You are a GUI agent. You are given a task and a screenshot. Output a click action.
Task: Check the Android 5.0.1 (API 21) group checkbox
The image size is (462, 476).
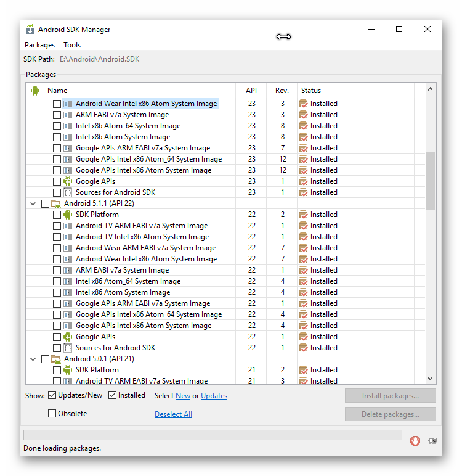coord(45,359)
